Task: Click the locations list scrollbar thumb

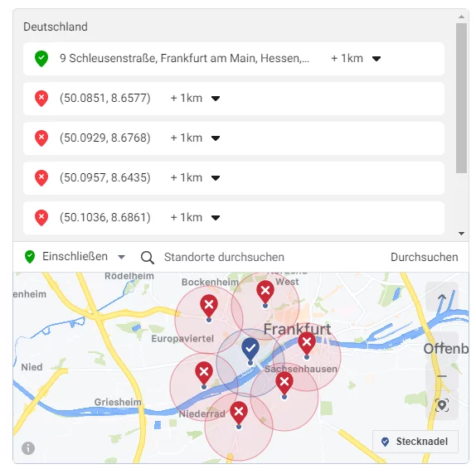Action: pyautogui.click(x=461, y=98)
